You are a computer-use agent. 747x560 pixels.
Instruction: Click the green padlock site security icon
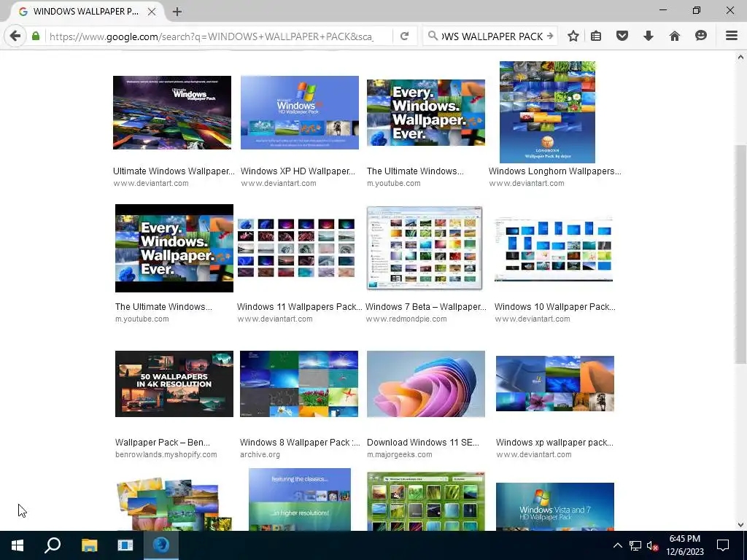[x=36, y=36]
